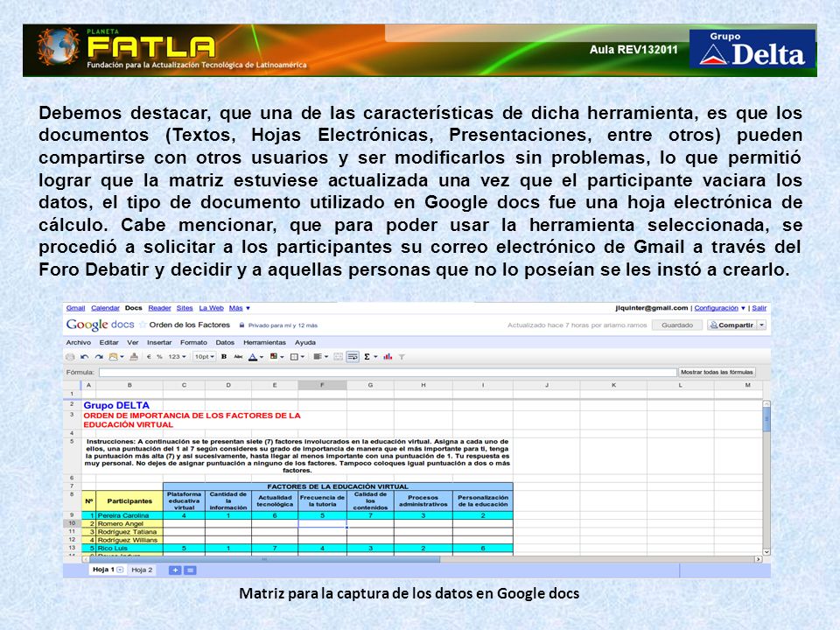Open the Formato menu
Viewport: 840px width, 630px height.
(x=193, y=342)
